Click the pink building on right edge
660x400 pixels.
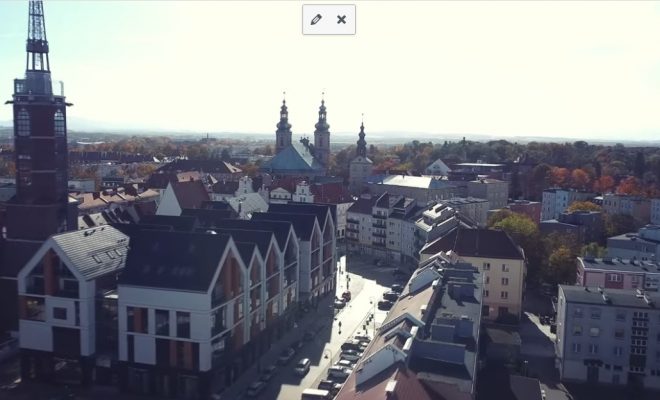click(615, 272)
